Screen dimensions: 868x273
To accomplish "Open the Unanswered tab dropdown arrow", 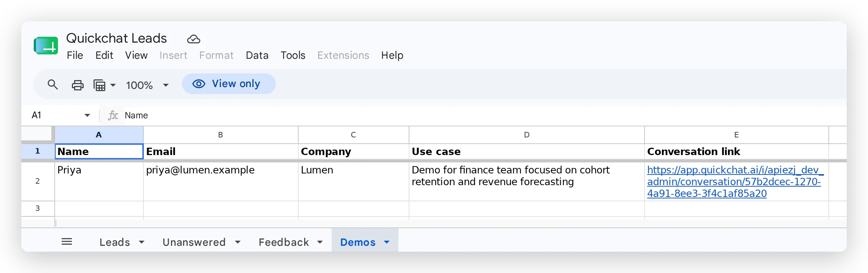I will point(238,242).
